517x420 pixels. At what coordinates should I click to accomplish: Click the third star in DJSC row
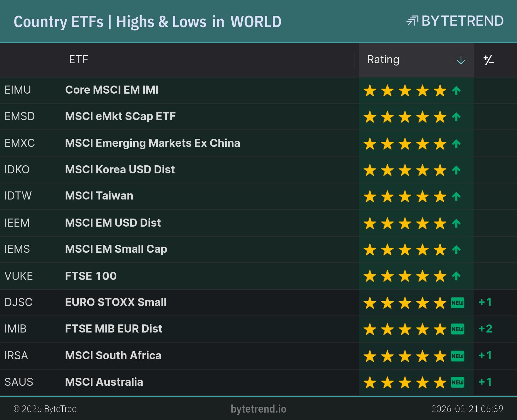point(405,303)
